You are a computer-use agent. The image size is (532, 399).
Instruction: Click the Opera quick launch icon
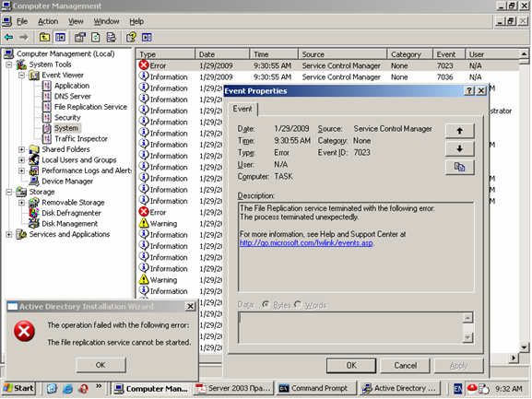pos(83,389)
